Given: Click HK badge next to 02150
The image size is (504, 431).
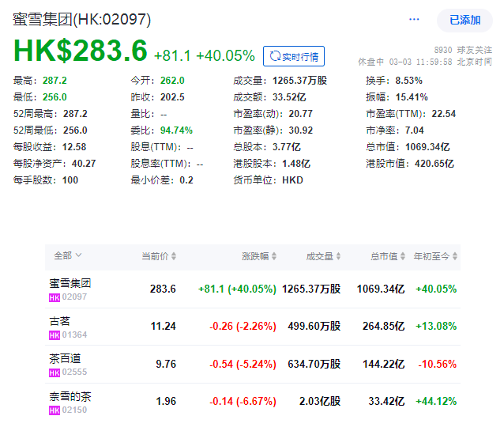Looking at the screenshot, I should pyautogui.click(x=55, y=410).
